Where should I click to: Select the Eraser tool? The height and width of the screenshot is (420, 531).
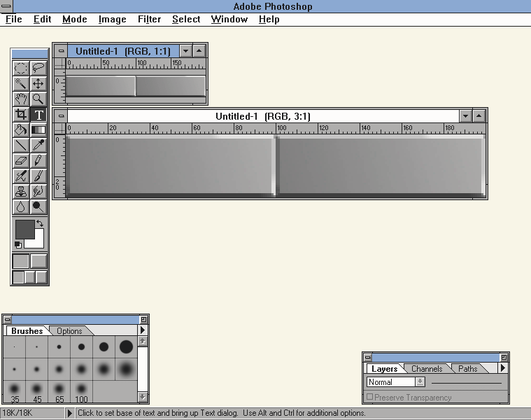point(21,160)
